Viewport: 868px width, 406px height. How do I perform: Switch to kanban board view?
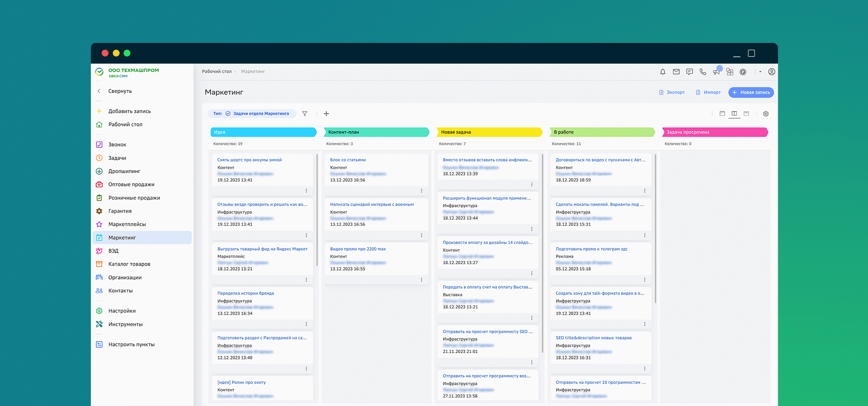[x=734, y=114]
